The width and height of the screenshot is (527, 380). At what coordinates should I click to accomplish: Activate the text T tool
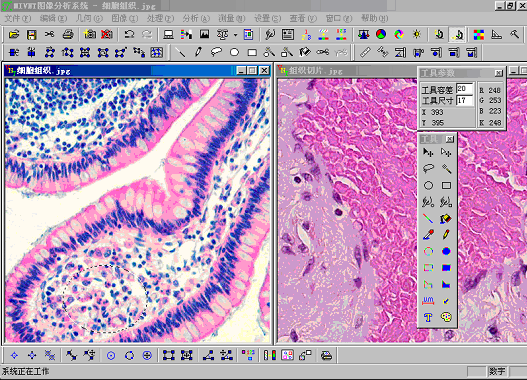(x=428, y=317)
